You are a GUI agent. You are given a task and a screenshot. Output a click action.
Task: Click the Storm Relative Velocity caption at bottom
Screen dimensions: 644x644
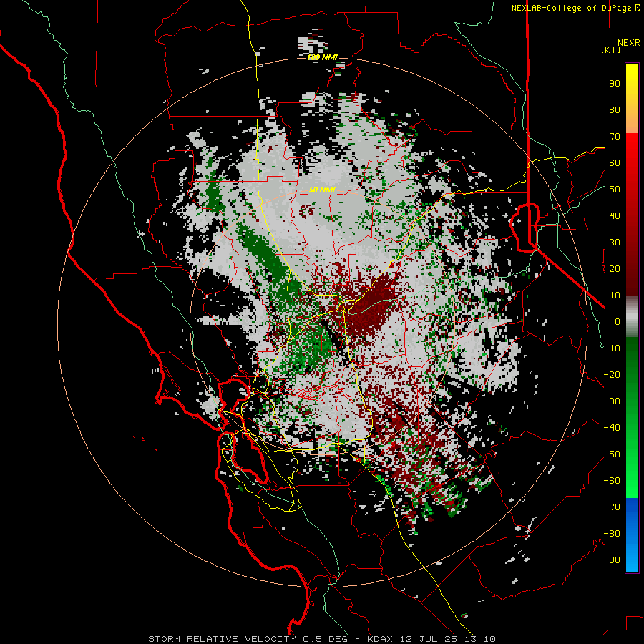click(x=321, y=639)
